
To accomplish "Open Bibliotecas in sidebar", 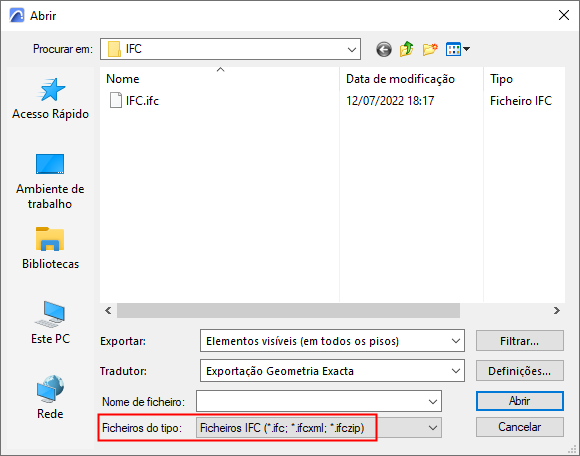I will pyautogui.click(x=50, y=248).
